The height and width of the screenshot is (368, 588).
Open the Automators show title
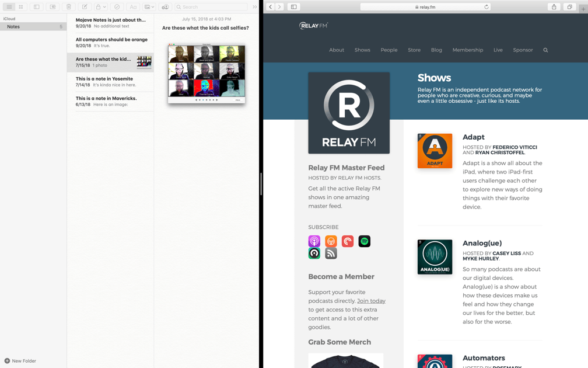click(x=484, y=358)
